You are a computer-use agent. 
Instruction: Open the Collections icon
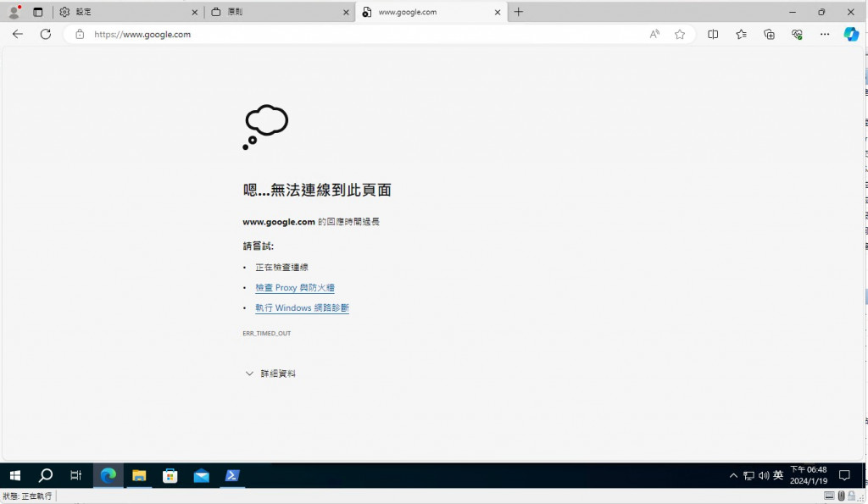tap(769, 34)
